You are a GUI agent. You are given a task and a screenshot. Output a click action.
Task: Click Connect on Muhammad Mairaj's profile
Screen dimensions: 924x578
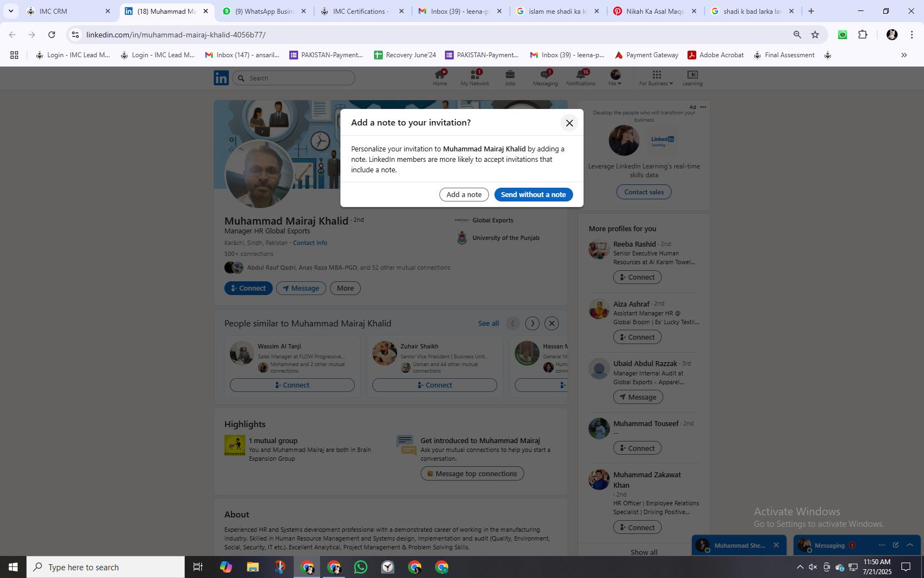pyautogui.click(x=248, y=288)
